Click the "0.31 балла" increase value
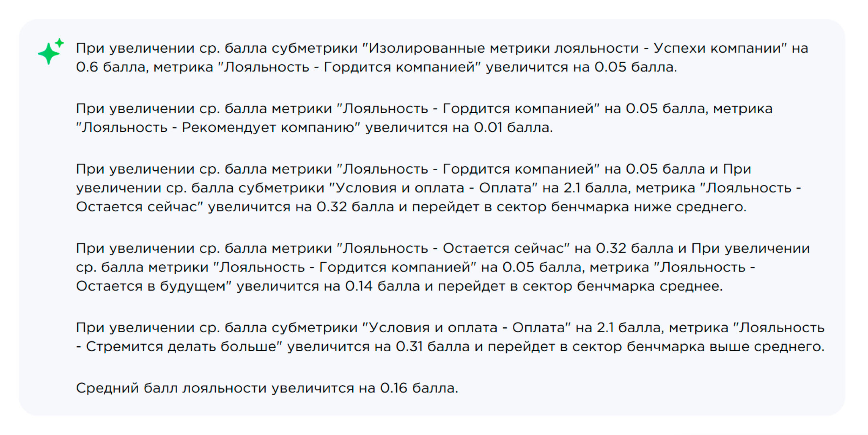This screenshot has height=435, width=868. (433, 347)
